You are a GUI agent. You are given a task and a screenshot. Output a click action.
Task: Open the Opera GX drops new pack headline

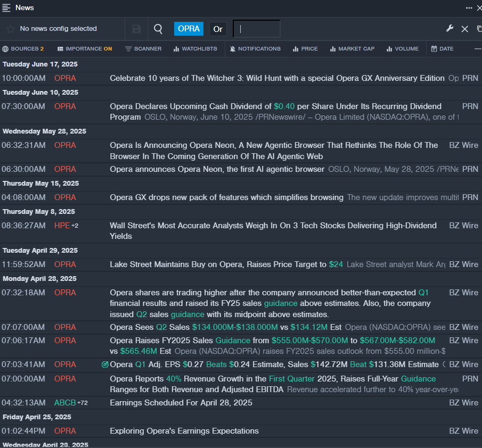pyautogui.click(x=226, y=197)
